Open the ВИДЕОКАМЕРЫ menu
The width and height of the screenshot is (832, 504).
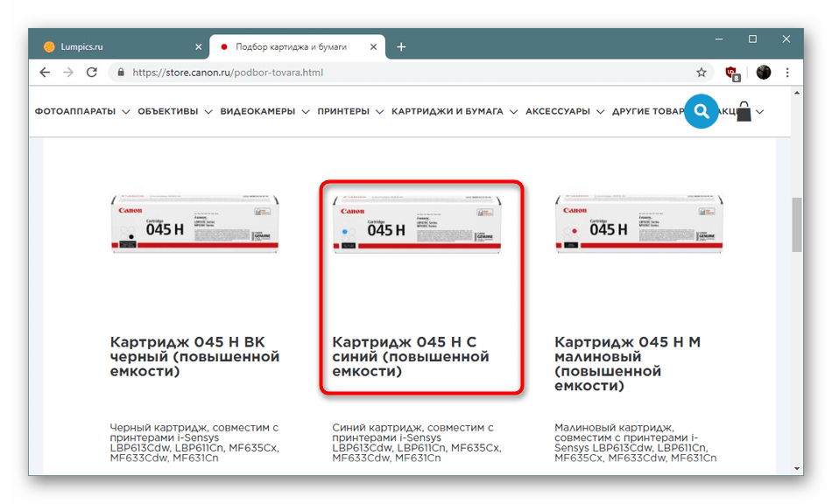click(x=257, y=111)
